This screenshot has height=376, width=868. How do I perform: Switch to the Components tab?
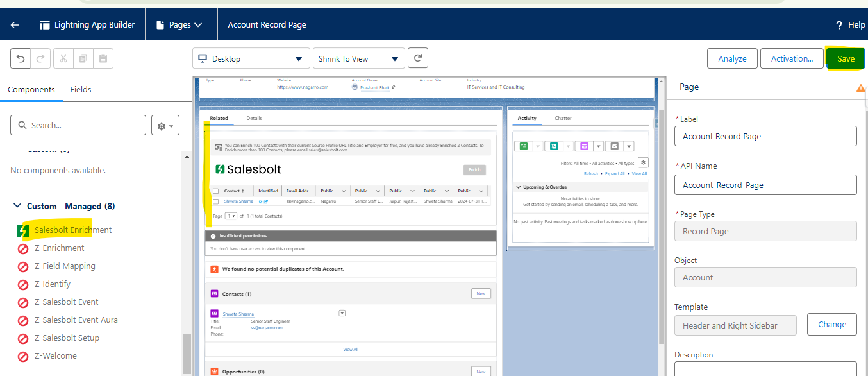tap(31, 90)
